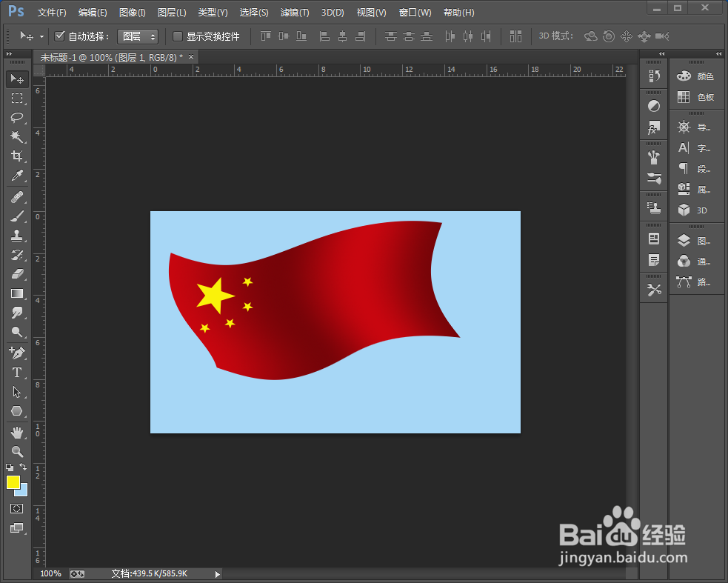The width and height of the screenshot is (728, 583).
Task: Select the Zoom tool
Action: tap(17, 452)
